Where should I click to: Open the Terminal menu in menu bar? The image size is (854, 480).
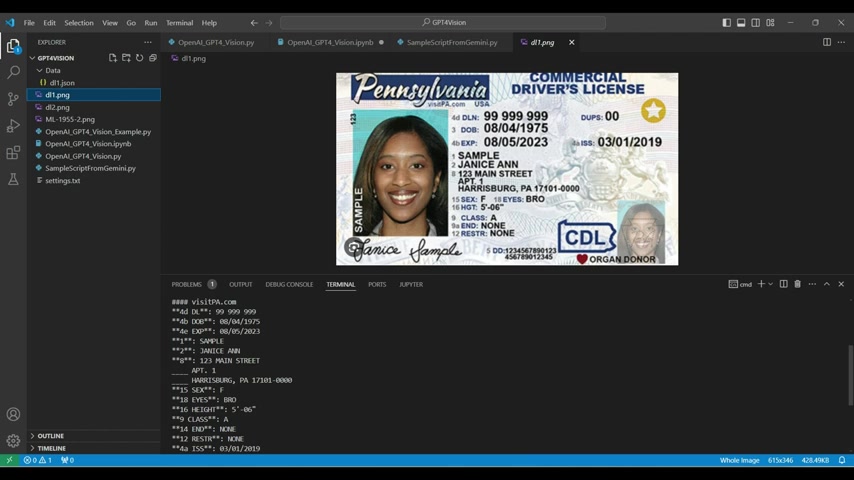(179, 23)
